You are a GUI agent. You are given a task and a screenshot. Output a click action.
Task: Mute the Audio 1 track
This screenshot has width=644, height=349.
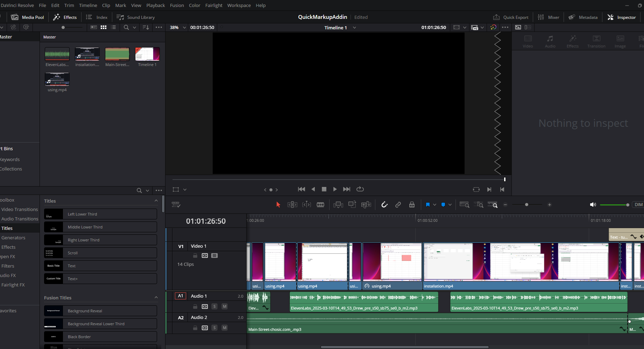tap(225, 306)
